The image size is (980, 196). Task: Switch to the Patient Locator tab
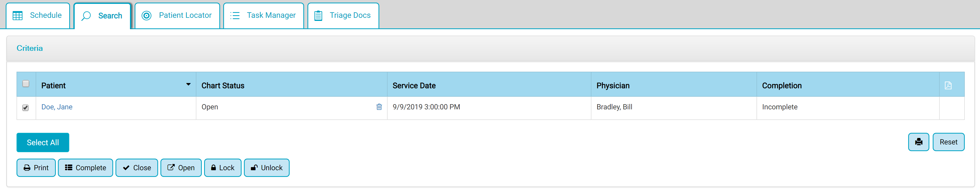[177, 15]
